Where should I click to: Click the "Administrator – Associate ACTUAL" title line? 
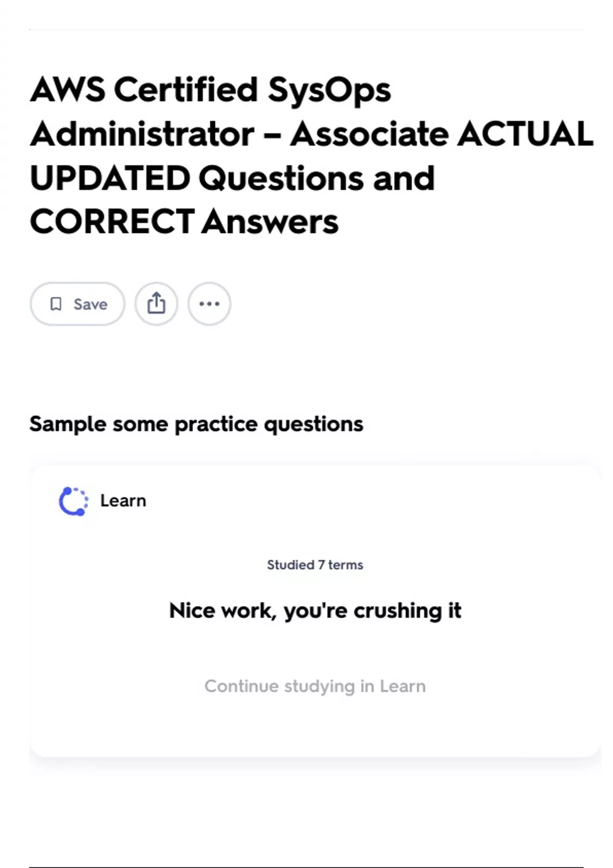(312, 134)
